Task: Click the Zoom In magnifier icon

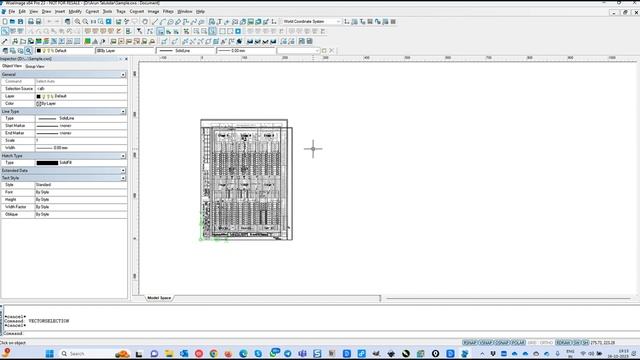Action: coord(78,21)
